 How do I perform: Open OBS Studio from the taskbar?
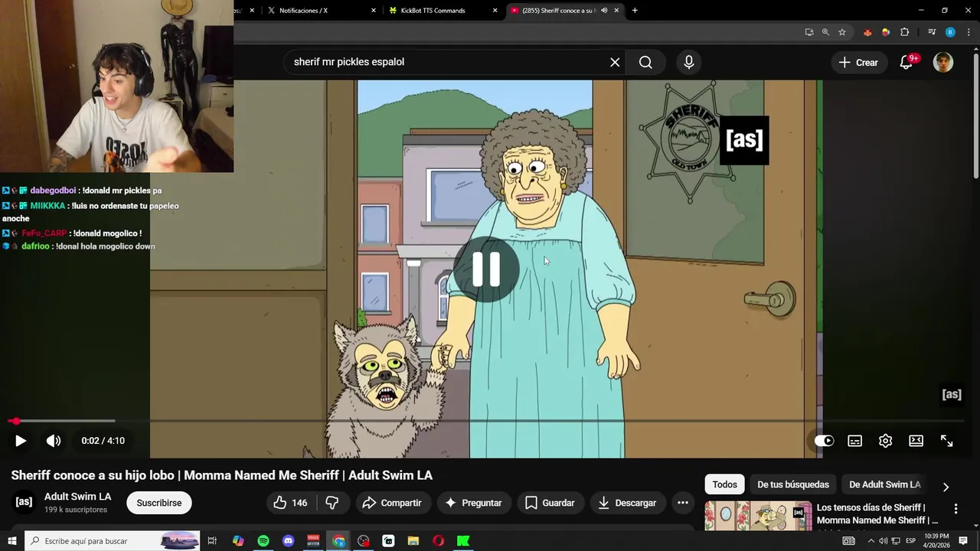(364, 541)
